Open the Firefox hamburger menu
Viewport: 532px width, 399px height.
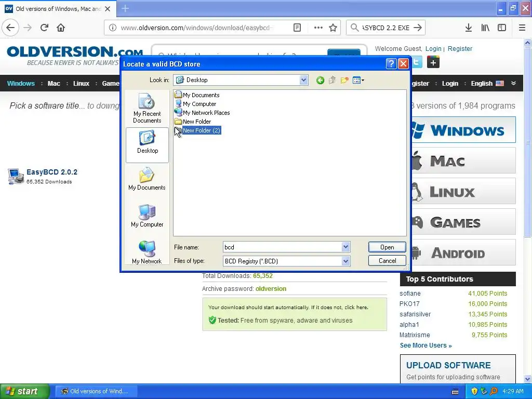point(522,28)
